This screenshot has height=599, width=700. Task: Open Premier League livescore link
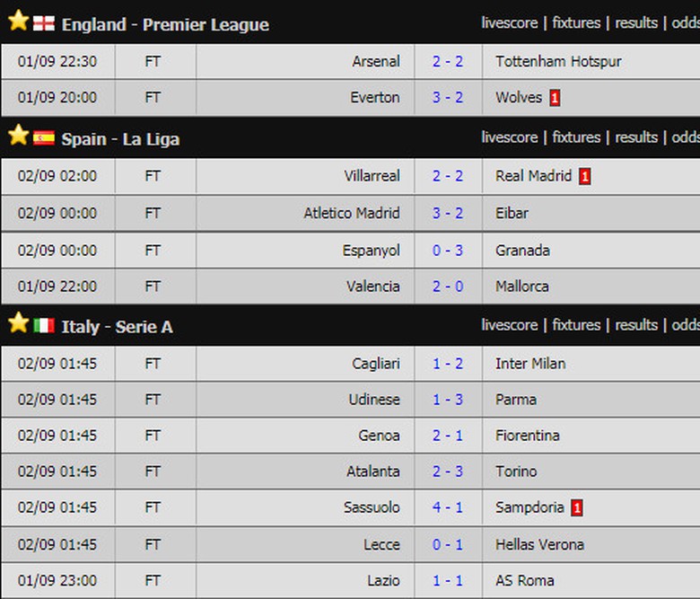(x=509, y=22)
